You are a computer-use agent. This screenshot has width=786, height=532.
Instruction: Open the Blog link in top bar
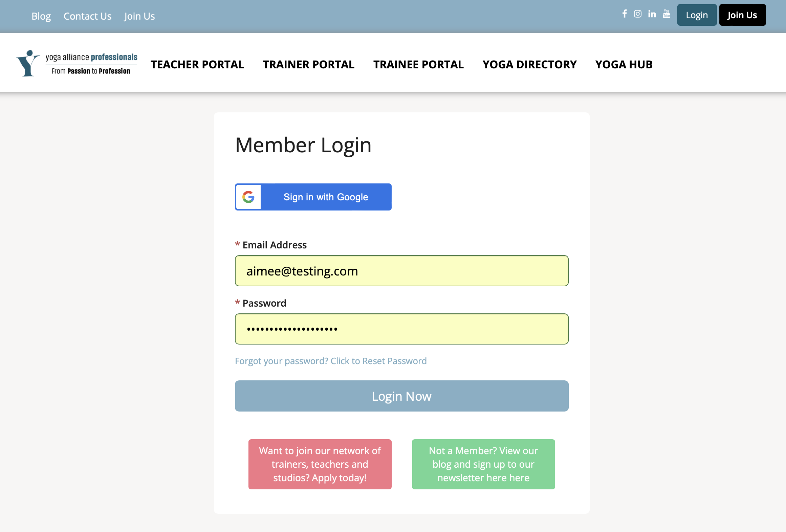pyautogui.click(x=41, y=16)
